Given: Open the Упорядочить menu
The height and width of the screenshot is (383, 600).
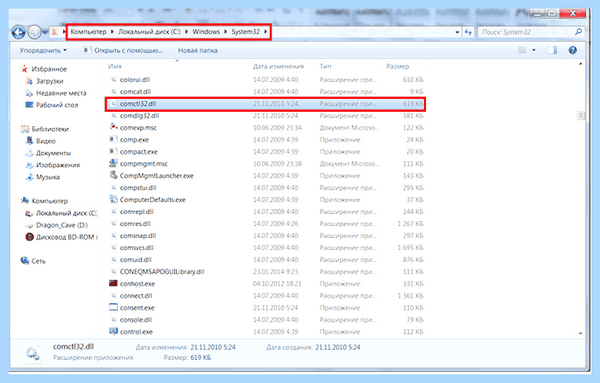Looking at the screenshot, I should point(43,50).
